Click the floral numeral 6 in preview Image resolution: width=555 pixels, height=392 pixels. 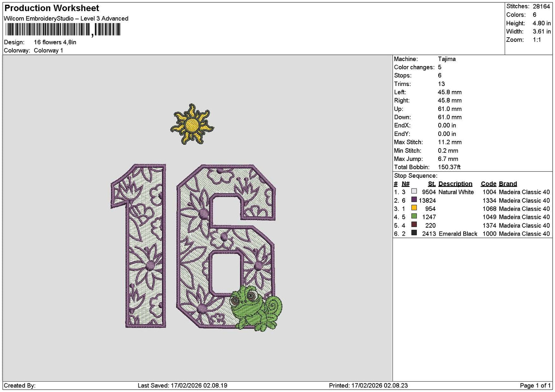click(x=226, y=246)
